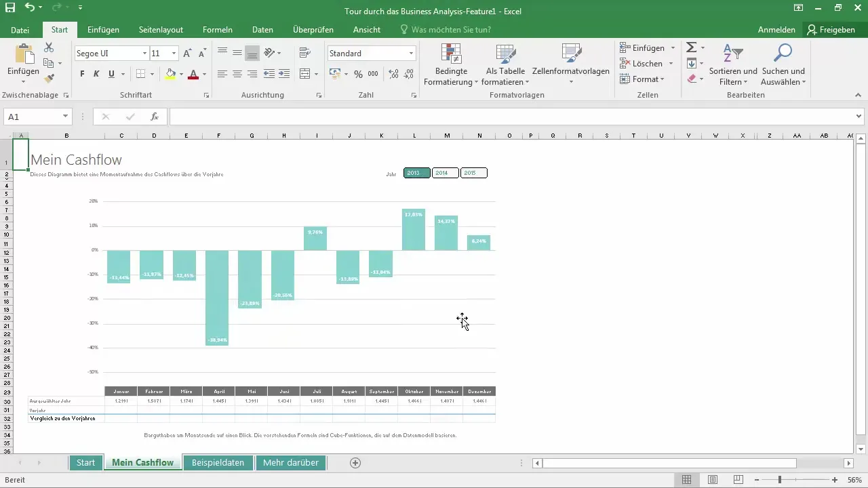The image size is (868, 488).
Task: Apply red font color A icon
Action: pos(193,74)
